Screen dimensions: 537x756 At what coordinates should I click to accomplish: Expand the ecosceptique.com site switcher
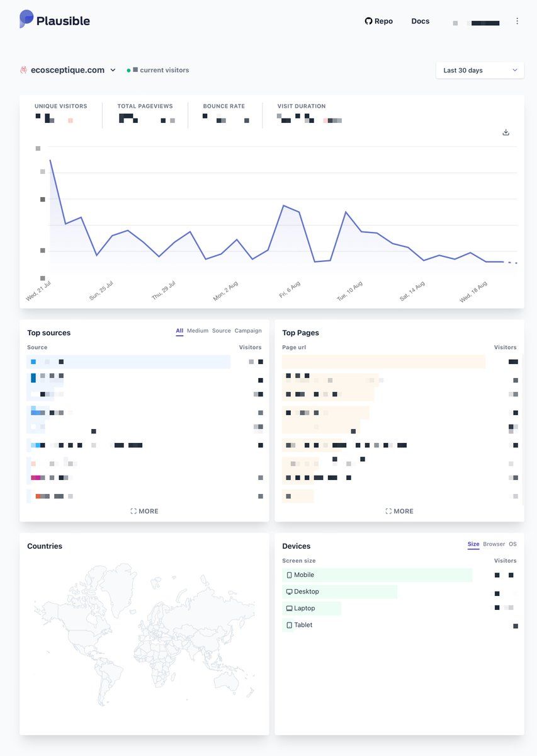coord(68,70)
